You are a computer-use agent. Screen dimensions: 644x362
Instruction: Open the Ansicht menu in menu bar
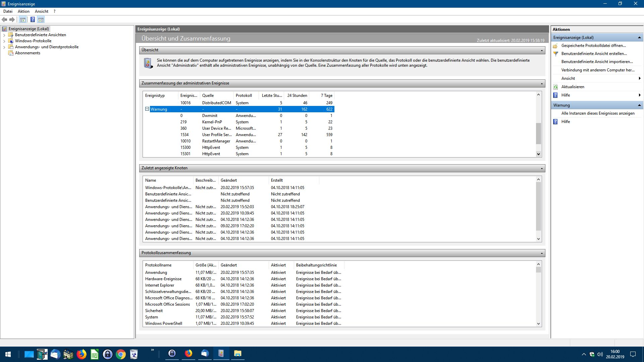click(x=42, y=11)
